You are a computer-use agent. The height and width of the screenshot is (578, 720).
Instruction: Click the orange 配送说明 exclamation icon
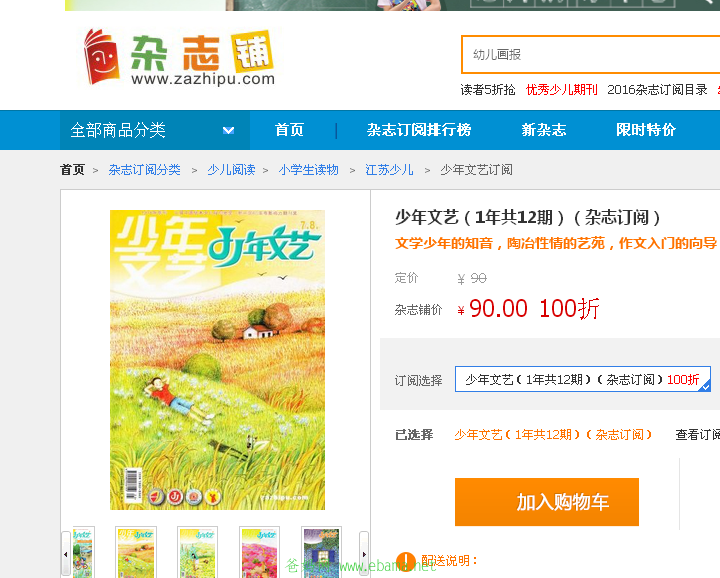point(405,561)
